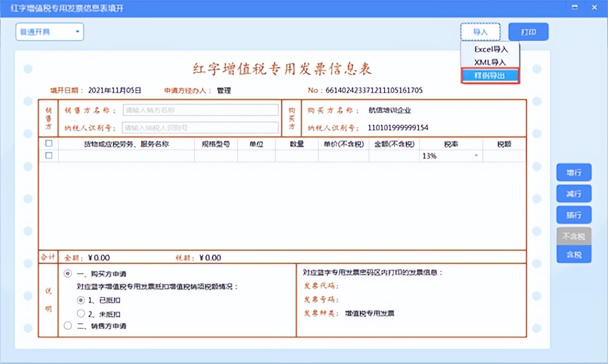Select XML导入 from the import menu

coord(490,61)
